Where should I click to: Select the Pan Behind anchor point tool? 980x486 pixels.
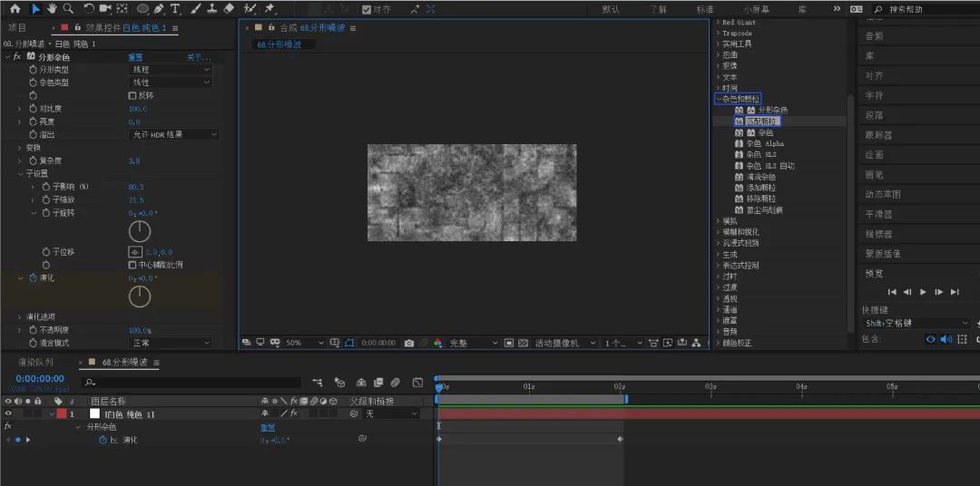tap(122, 9)
